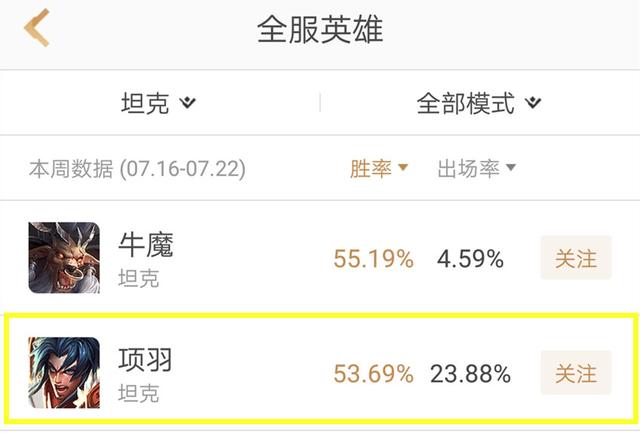The width and height of the screenshot is (640, 434).
Task: Click the 全服英雄 page title
Action: (320, 29)
